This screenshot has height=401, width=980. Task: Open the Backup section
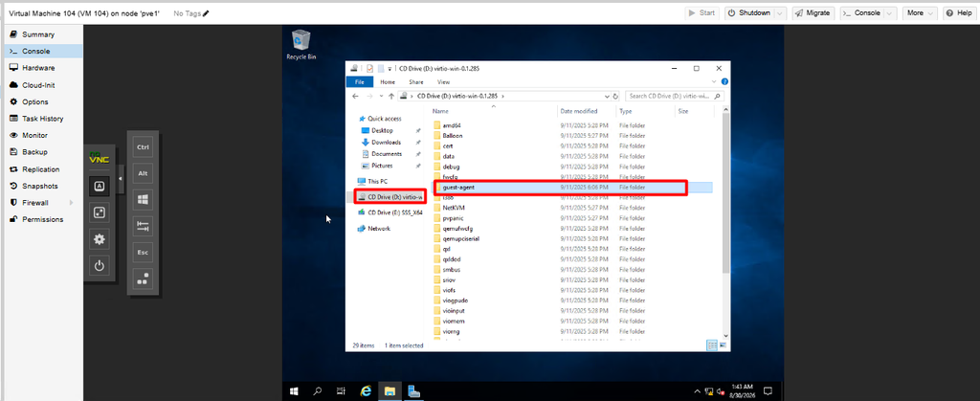pyautogui.click(x=34, y=152)
